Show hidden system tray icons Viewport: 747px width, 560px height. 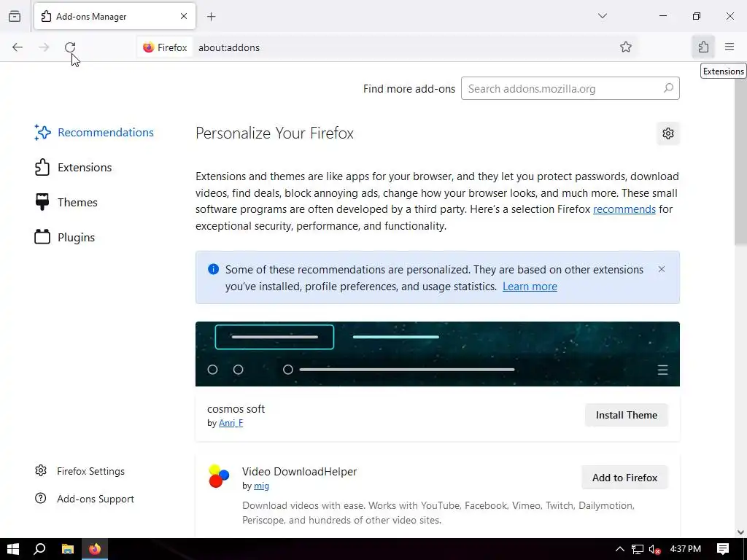(x=619, y=549)
